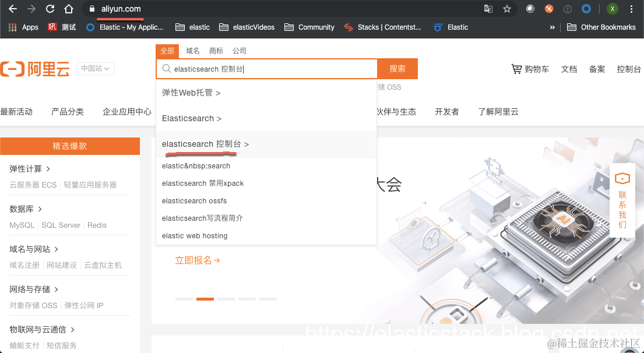Expand the 弹性计算 category

30,169
